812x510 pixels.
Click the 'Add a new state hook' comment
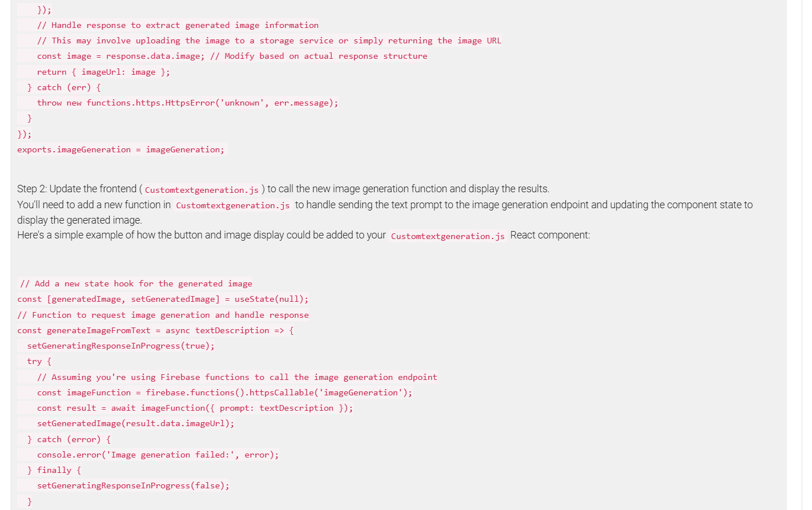[136, 284]
